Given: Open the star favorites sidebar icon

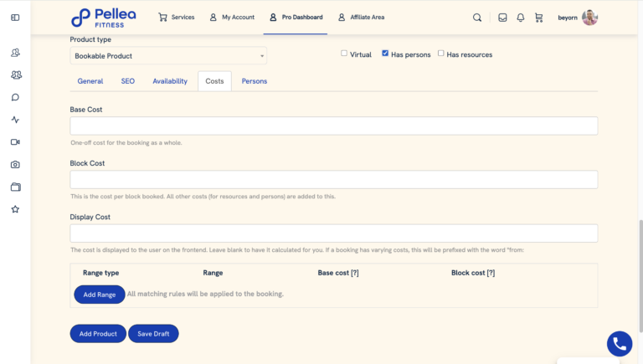Looking at the screenshot, I should (x=15, y=209).
